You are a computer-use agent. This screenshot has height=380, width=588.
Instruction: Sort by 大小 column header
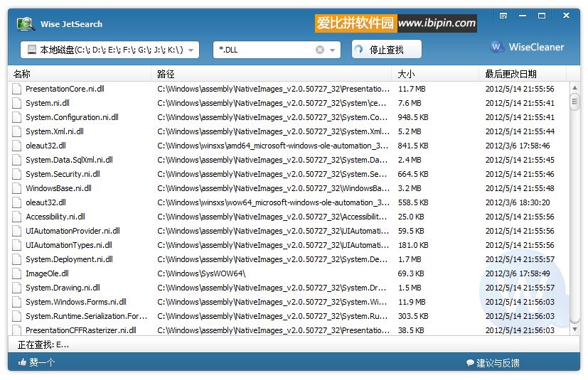[x=435, y=74]
